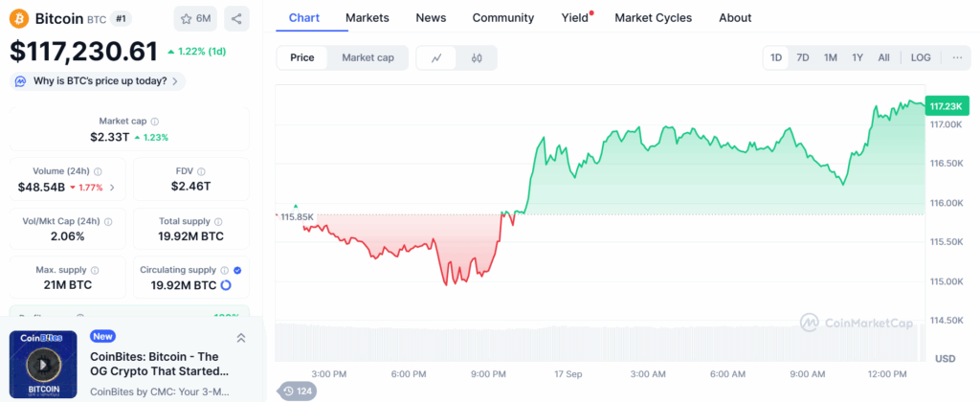Image resolution: width=980 pixels, height=402 pixels.
Task: Select the 7D time range button
Action: click(x=803, y=57)
